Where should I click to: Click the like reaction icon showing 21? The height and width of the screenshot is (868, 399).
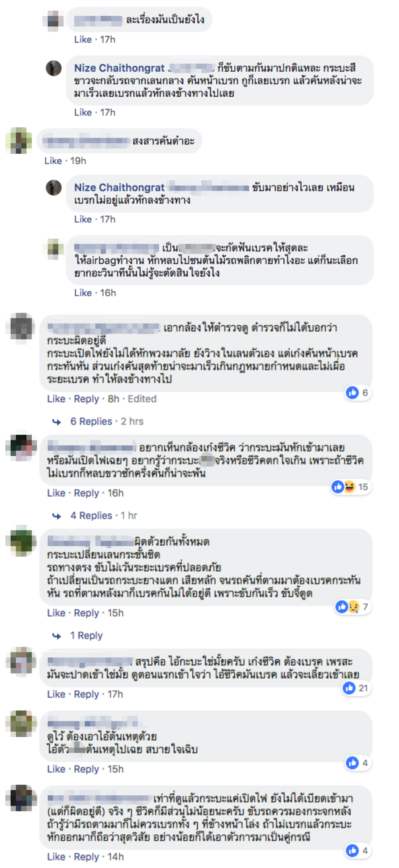coord(349,688)
